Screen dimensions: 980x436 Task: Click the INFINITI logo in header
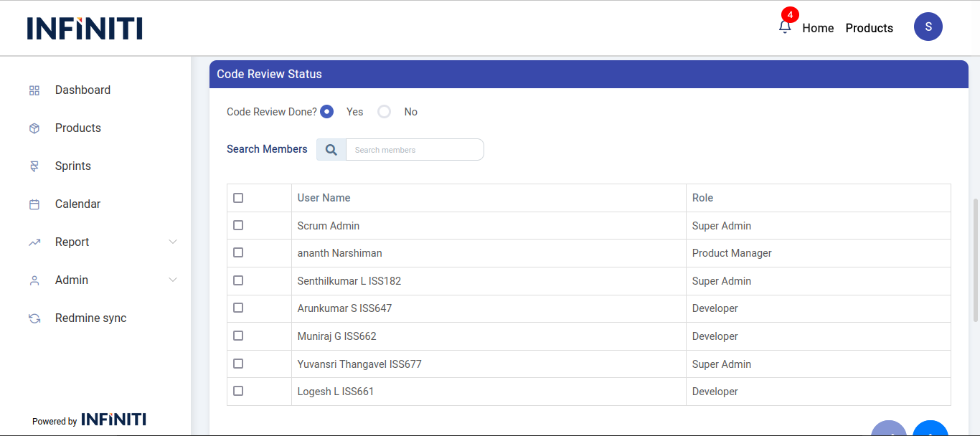[85, 28]
